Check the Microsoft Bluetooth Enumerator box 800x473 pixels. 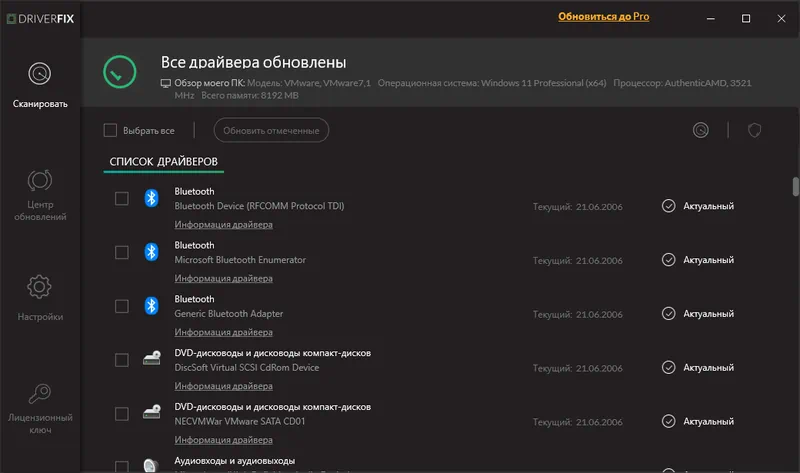pos(121,252)
